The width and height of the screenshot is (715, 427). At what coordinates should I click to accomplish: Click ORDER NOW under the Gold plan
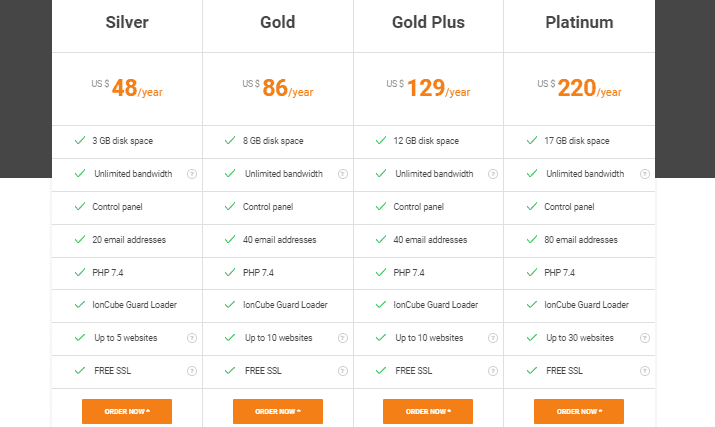pos(278,411)
